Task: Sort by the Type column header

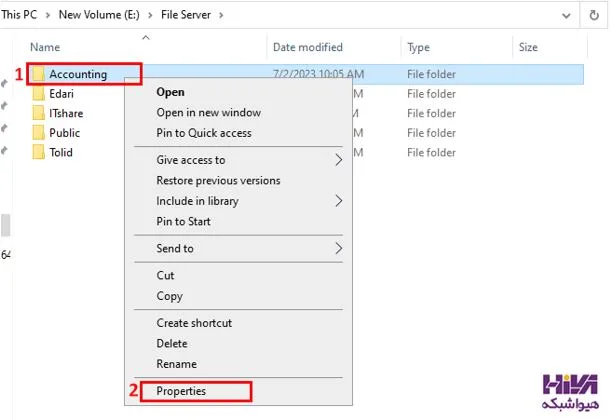Action: (418, 47)
